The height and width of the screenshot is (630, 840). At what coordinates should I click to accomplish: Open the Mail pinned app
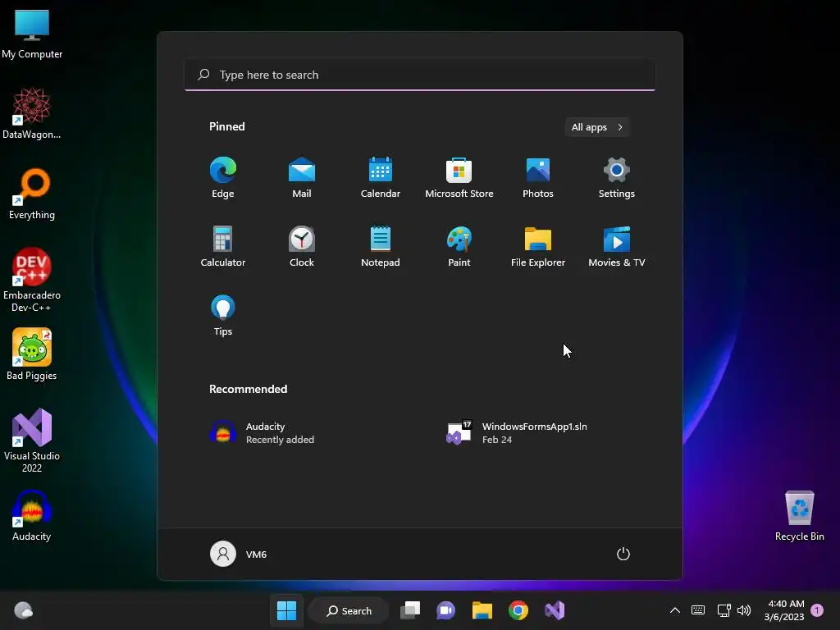pyautogui.click(x=302, y=178)
